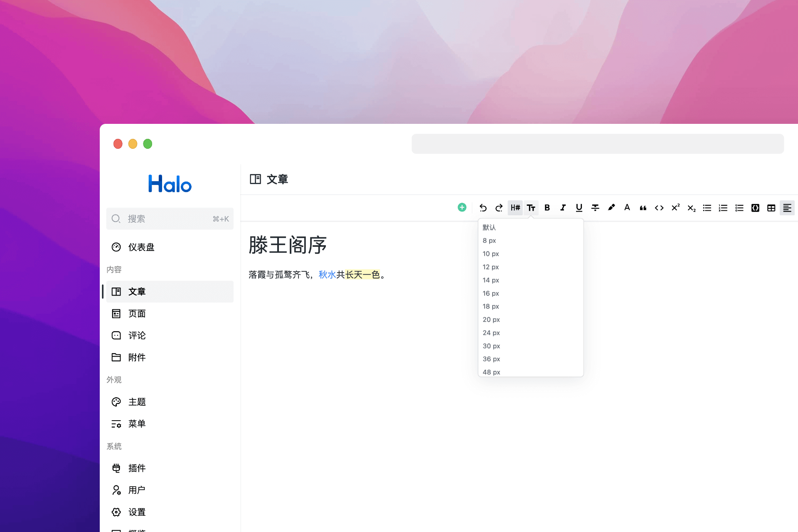The image size is (798, 532).
Task: Apply italic formatting
Action: pyautogui.click(x=563, y=208)
